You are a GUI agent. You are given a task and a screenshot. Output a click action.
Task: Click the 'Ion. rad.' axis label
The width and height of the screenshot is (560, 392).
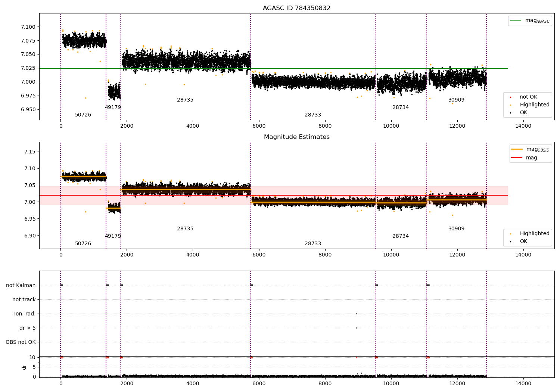pos(25,314)
